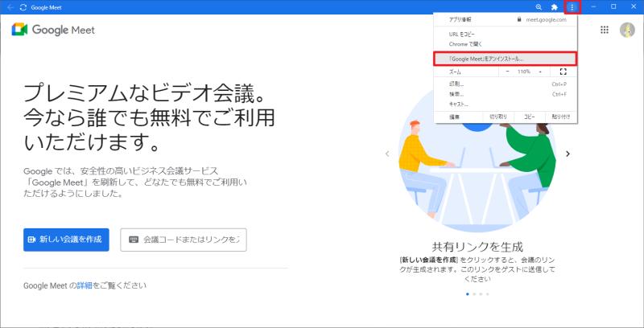Click the Google Meet logo
This screenshot has height=328, width=644.
pyautogui.click(x=53, y=30)
